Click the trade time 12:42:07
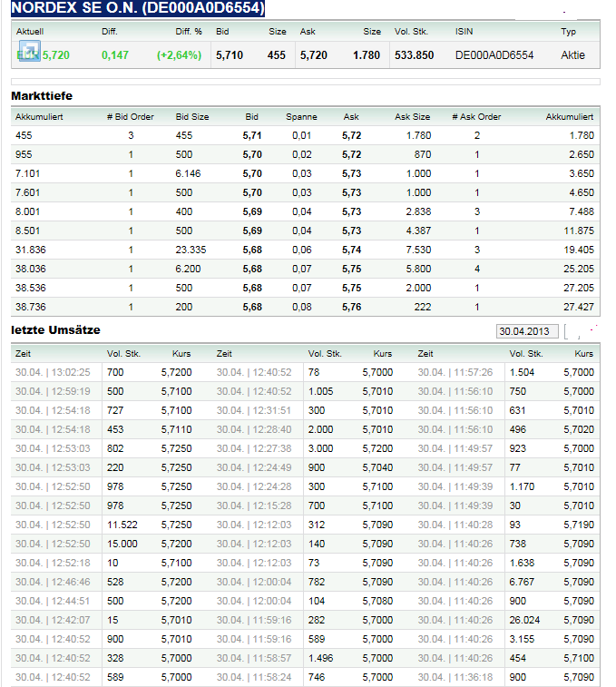The height and width of the screenshot is (687, 616). 71,621
